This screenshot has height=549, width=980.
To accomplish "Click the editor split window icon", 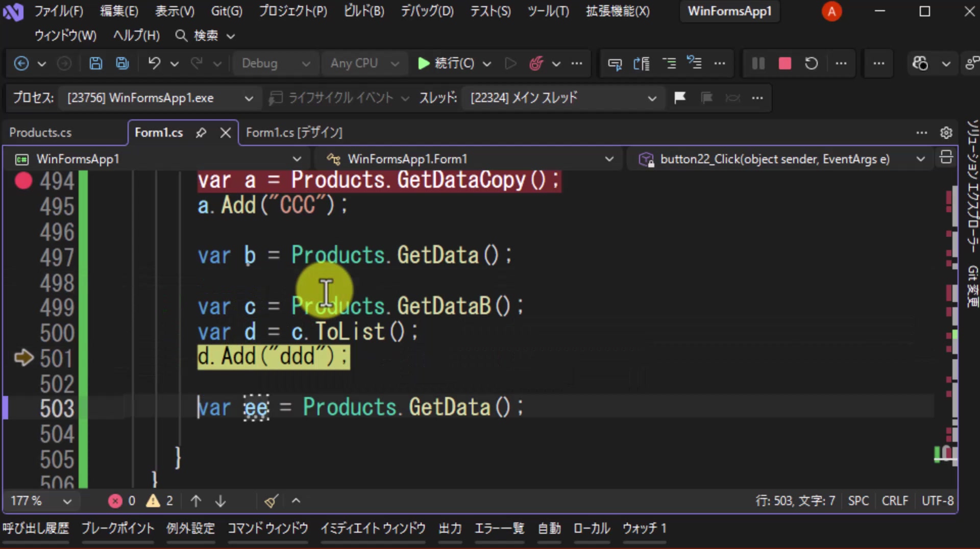I will [946, 158].
